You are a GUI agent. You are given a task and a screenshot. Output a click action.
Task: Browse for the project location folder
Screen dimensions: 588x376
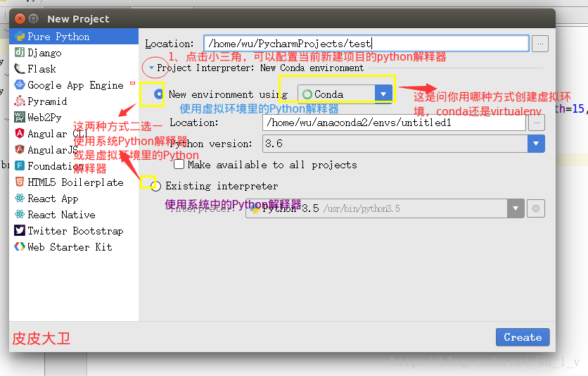point(540,44)
